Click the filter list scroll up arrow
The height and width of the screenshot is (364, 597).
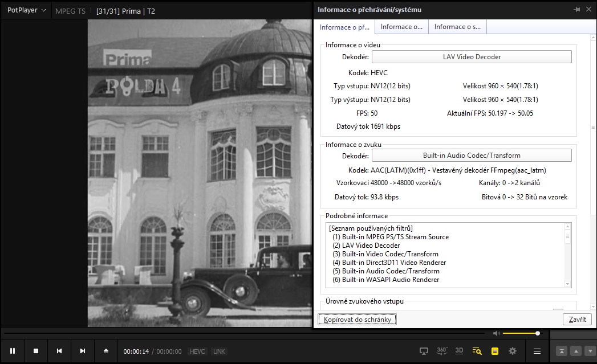click(x=567, y=227)
